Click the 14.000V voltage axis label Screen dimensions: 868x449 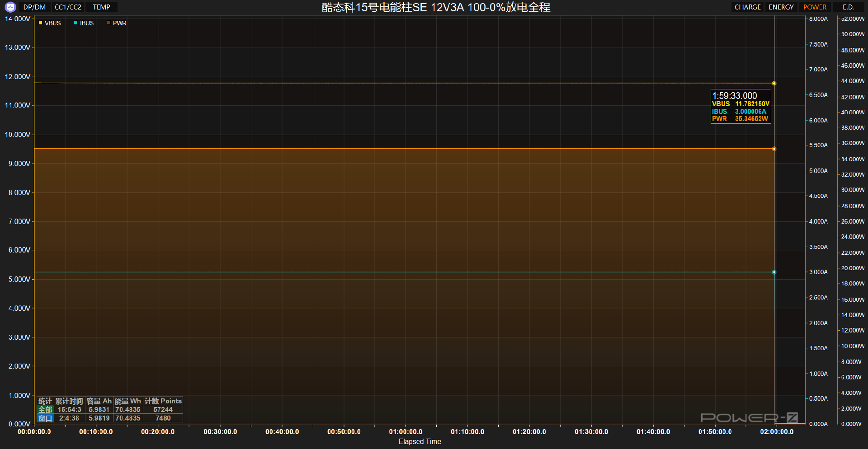click(18, 19)
